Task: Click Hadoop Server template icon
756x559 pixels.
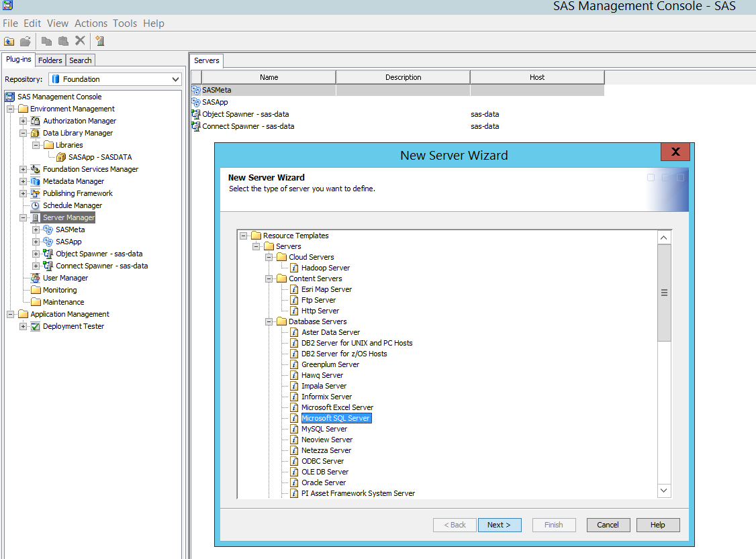Action: (294, 268)
